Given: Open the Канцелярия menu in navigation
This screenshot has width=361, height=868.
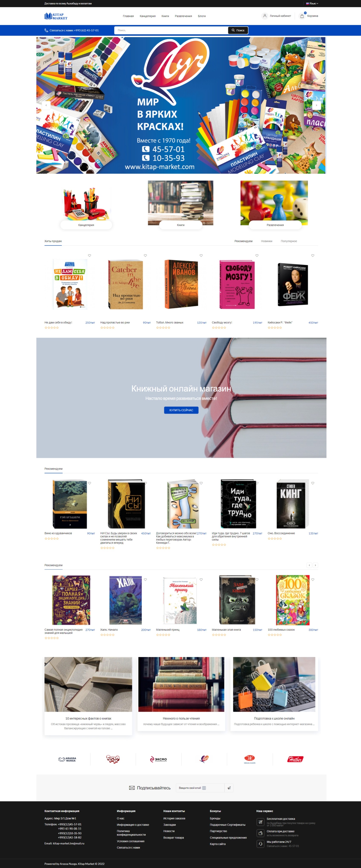Looking at the screenshot, I should pos(147,16).
